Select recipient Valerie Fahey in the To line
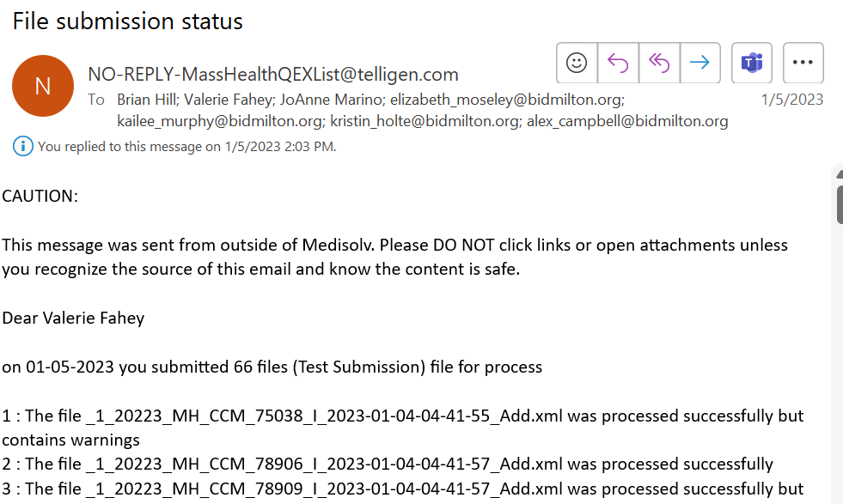Screen dimensions: 843x504 coord(229,100)
